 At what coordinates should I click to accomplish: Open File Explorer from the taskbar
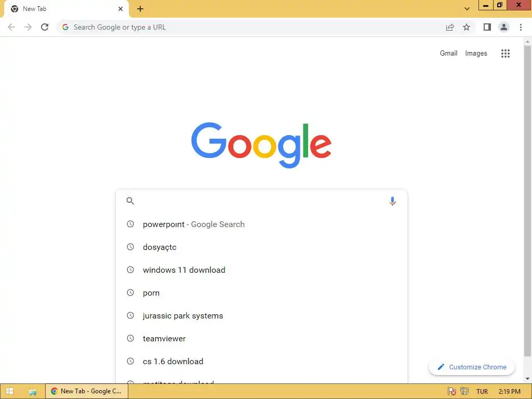coord(33,392)
